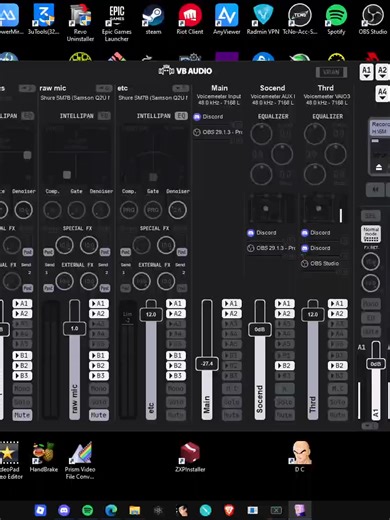390x520 pixels.
Task: Click the Socend fader handle at 0dB
Action: (260, 329)
